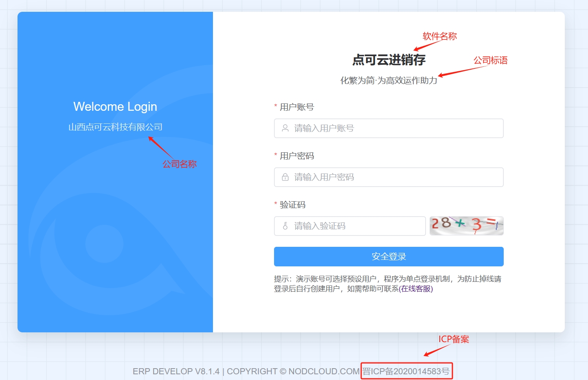
Task: Click company name 山西点可云科技有限公司
Action: pos(115,127)
